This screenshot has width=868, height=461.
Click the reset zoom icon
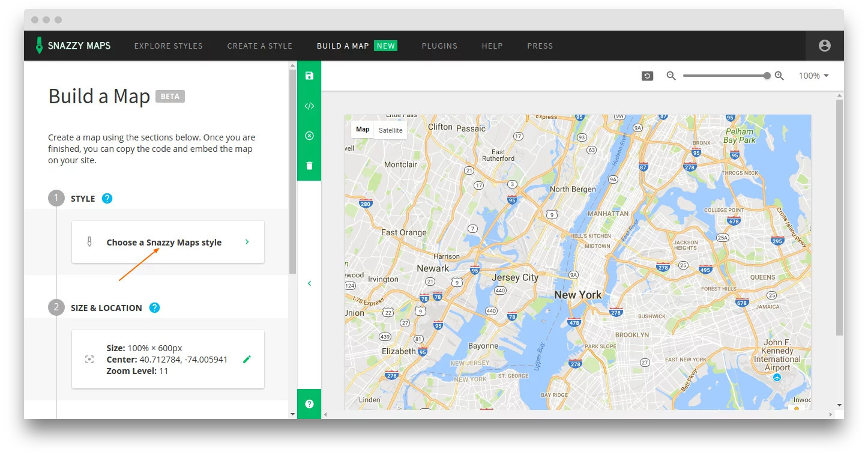[x=647, y=76]
